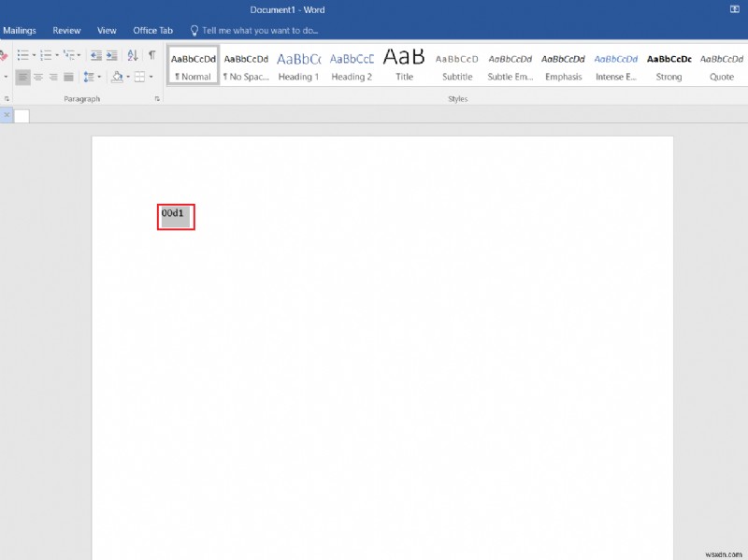Viewport: 748px width, 560px height.
Task: Click the ribbon display options icon
Action: pos(735,9)
